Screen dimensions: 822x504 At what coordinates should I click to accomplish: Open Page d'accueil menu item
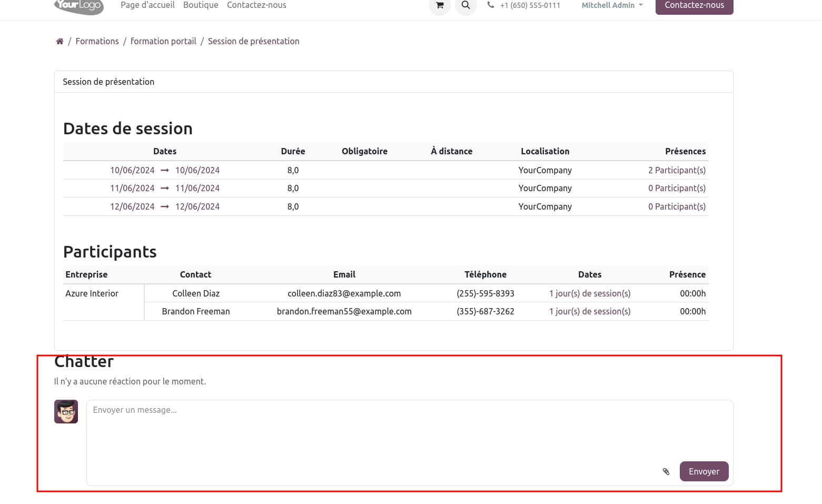click(x=147, y=5)
